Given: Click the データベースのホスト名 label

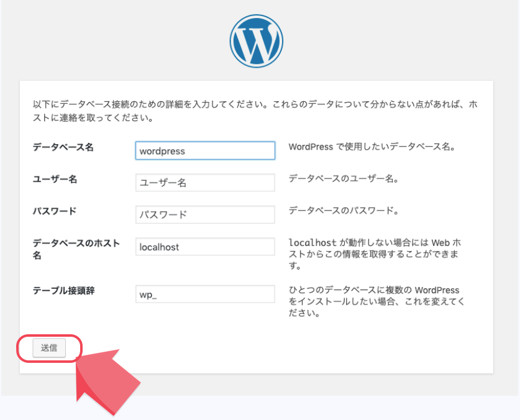Looking at the screenshot, I should click(76, 249).
